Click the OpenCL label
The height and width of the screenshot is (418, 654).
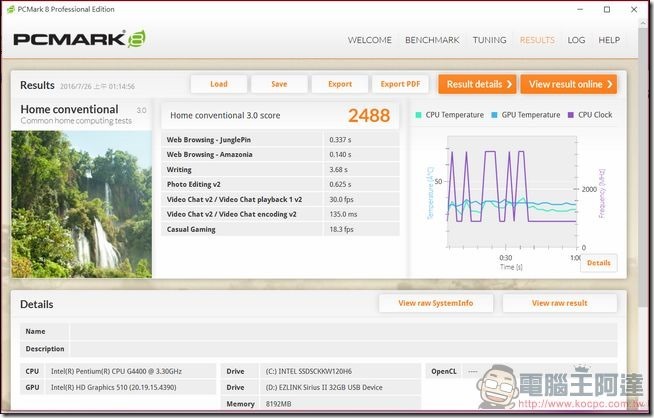point(444,371)
